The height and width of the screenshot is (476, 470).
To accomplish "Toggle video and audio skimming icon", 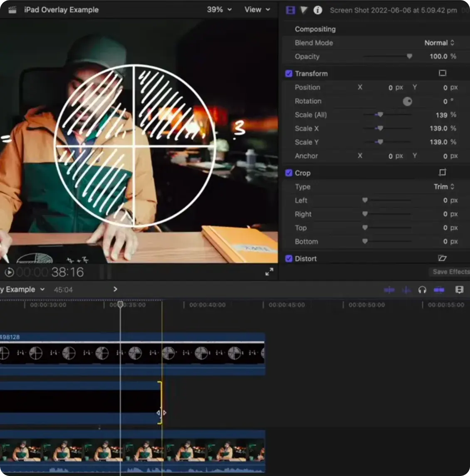I will pyautogui.click(x=389, y=290).
